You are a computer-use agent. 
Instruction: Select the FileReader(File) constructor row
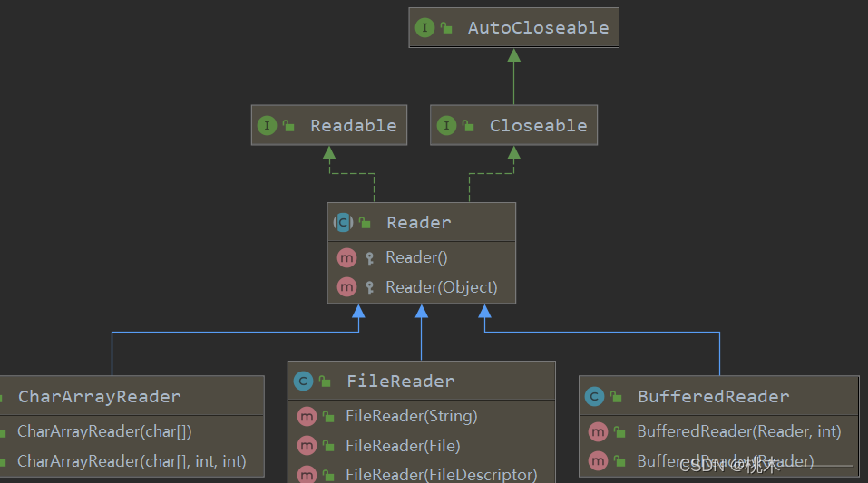point(421,445)
